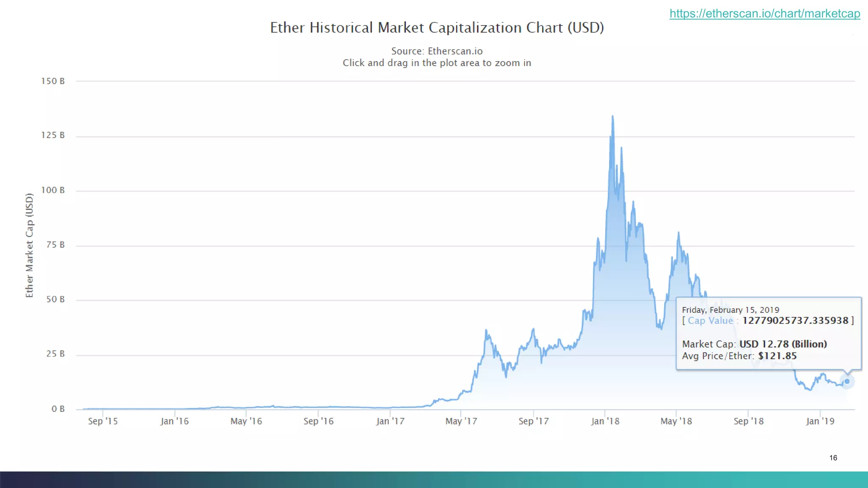868x488 pixels.
Task: Click the Cap Value text in tooltip
Action: click(710, 321)
